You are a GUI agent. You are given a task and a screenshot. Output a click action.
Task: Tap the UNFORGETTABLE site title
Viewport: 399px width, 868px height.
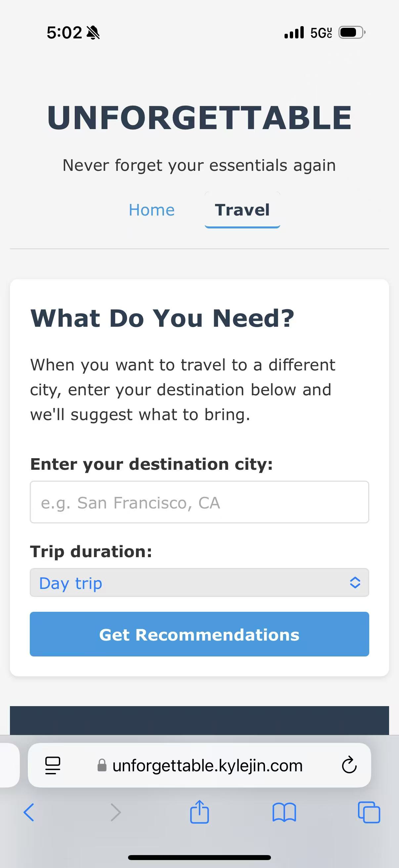[x=199, y=117]
